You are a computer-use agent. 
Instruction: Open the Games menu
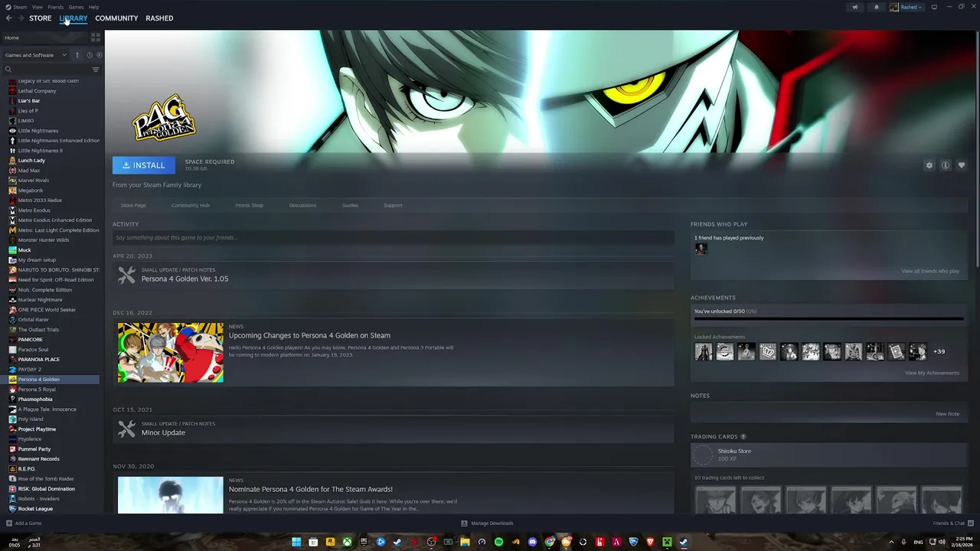(x=76, y=7)
